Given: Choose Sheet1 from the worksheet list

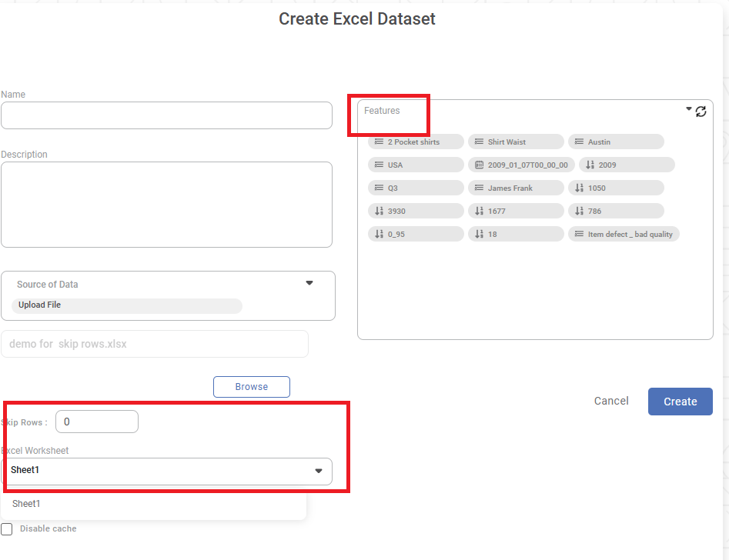Looking at the screenshot, I should pyautogui.click(x=26, y=504).
